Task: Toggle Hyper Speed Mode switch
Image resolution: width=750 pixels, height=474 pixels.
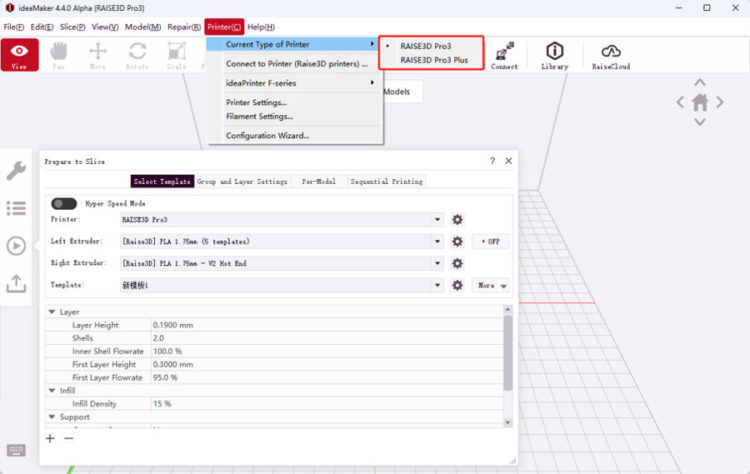Action: (x=64, y=204)
